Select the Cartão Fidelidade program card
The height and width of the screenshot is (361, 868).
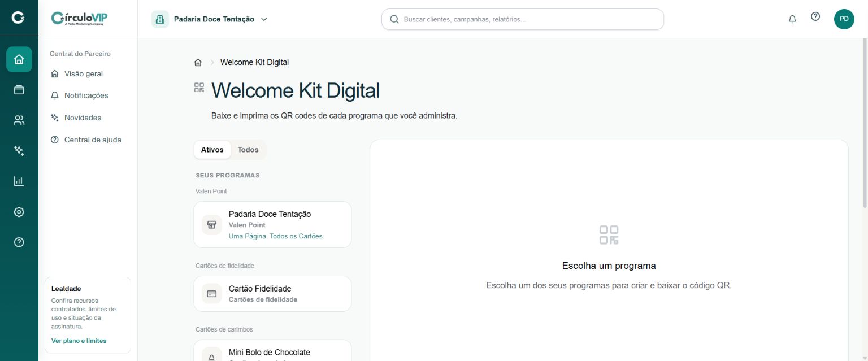click(x=272, y=294)
